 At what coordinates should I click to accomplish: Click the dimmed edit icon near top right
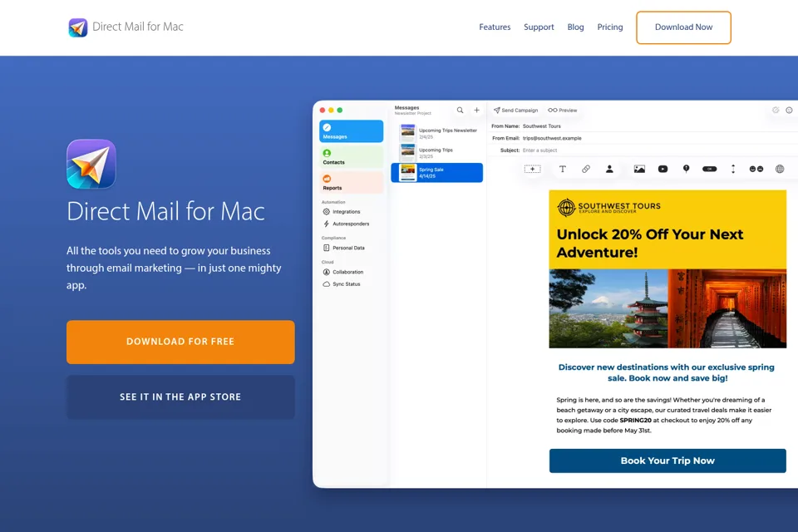776,110
